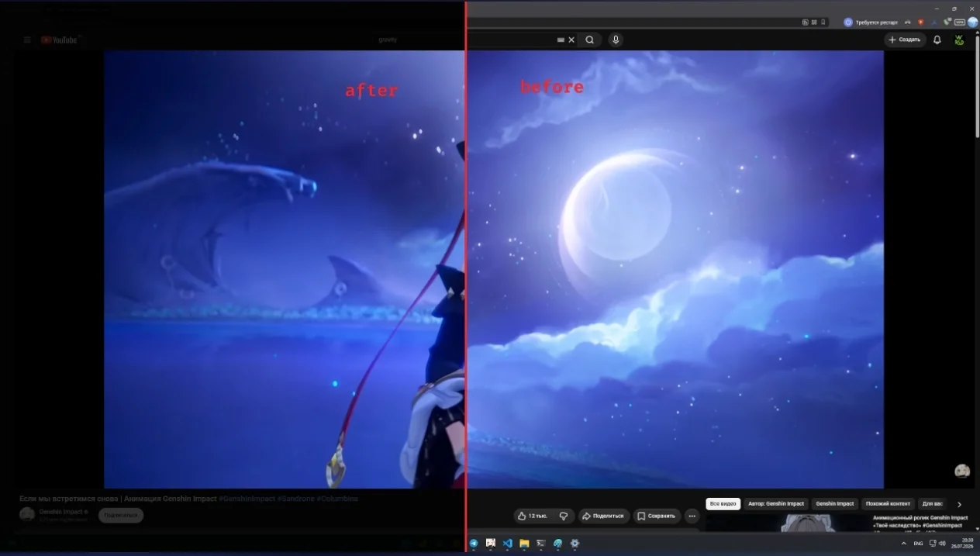Like the video with thumbs up
This screenshot has width=980, height=556.
pos(533,516)
